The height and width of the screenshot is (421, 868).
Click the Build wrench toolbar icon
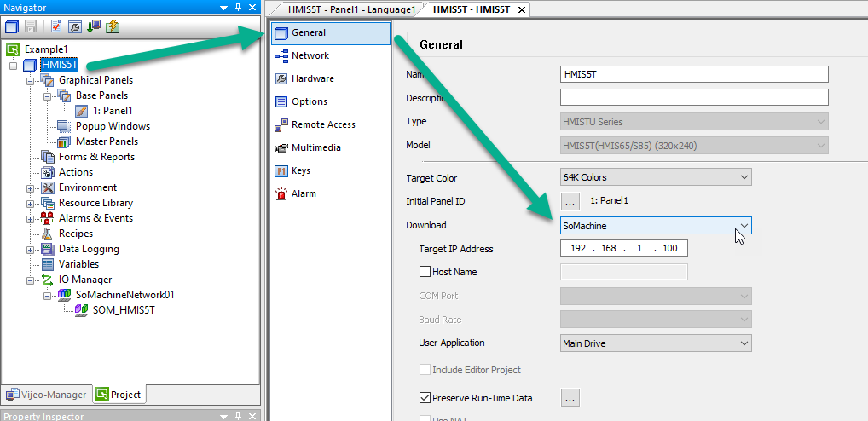(75, 26)
